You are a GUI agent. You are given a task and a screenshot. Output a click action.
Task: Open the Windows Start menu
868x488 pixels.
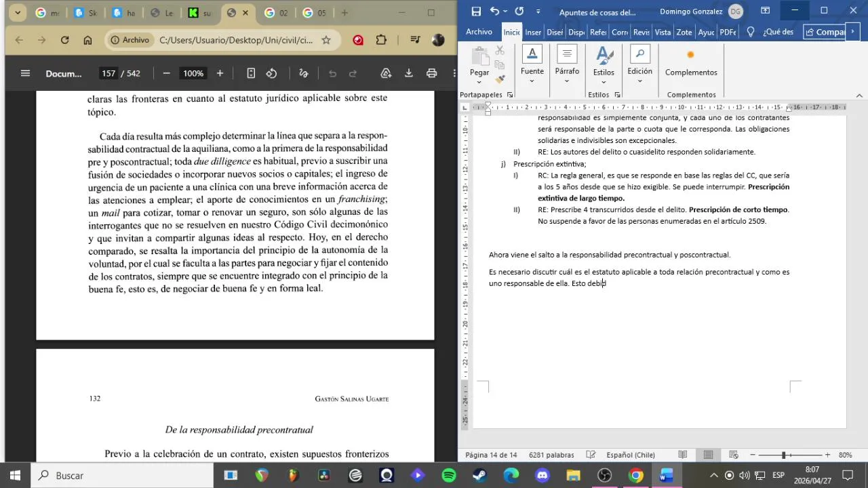15,475
